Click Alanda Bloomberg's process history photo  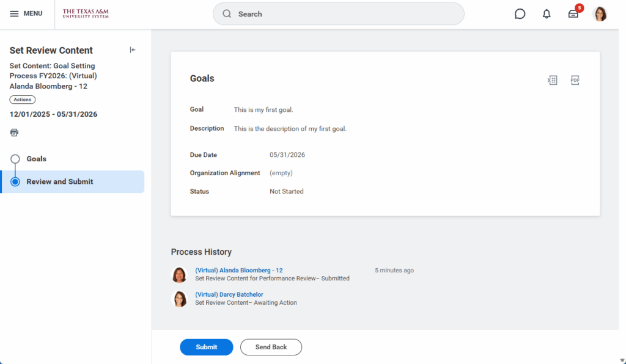[179, 275]
